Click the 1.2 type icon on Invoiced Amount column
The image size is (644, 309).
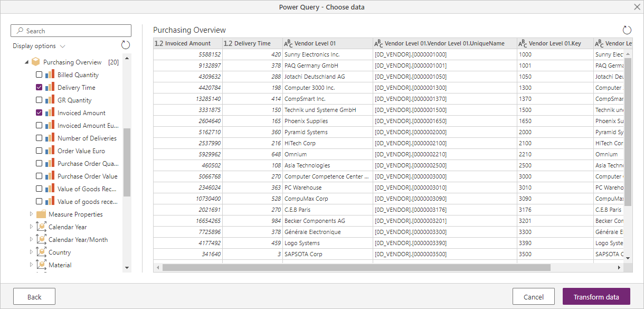tap(158, 43)
